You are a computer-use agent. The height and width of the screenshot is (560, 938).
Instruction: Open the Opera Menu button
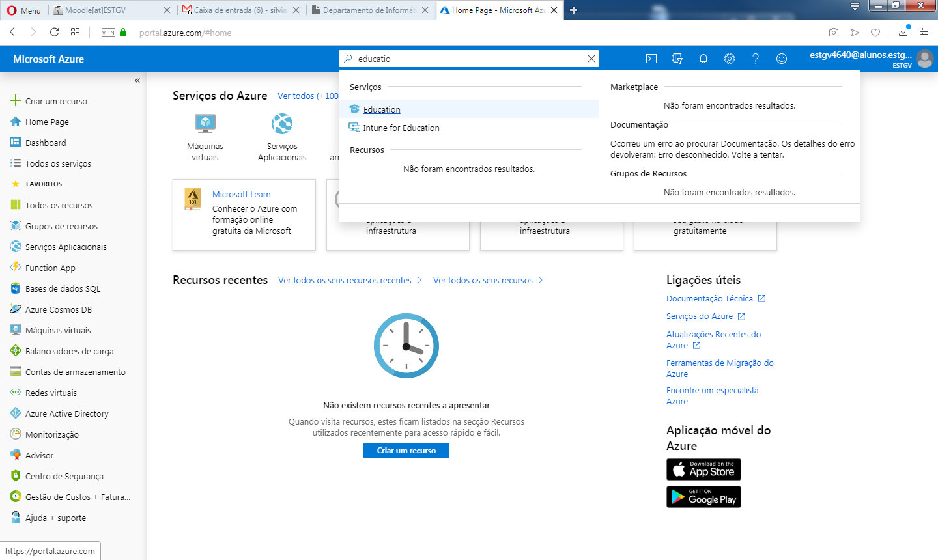(24, 10)
